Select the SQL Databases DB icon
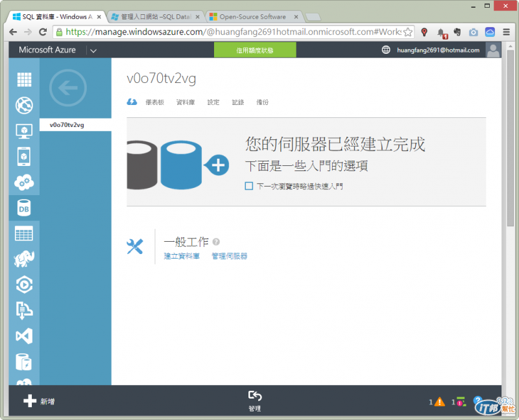The image size is (519, 420). (x=24, y=208)
